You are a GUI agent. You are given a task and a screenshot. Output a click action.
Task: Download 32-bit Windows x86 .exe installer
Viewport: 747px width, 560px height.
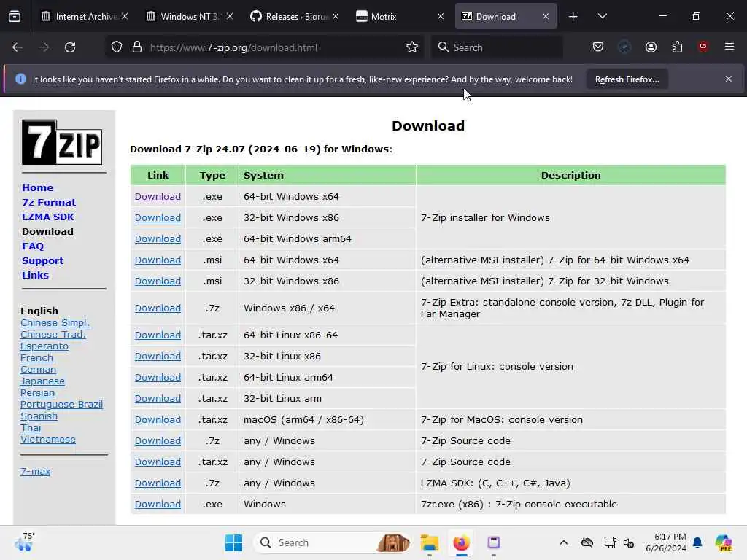tap(158, 217)
